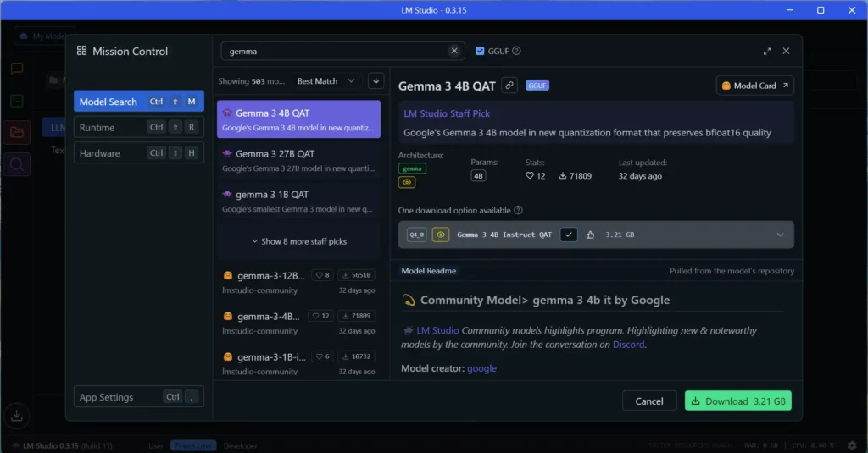
Task: Click the 56510 downloads badge
Action: 356,275
